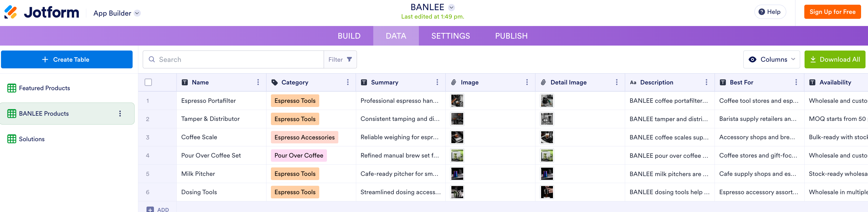Click the Create Table button
The height and width of the screenshot is (212, 868).
pos(67,59)
